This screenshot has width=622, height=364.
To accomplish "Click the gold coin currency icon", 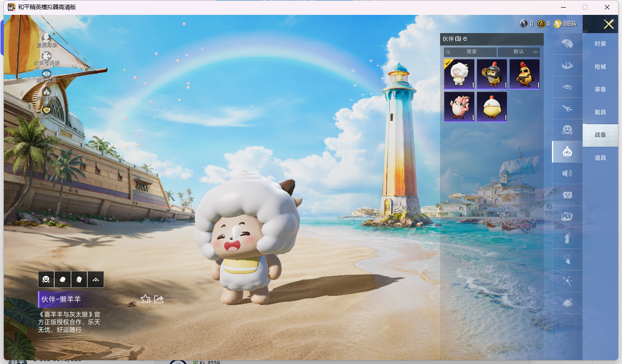I will [557, 23].
